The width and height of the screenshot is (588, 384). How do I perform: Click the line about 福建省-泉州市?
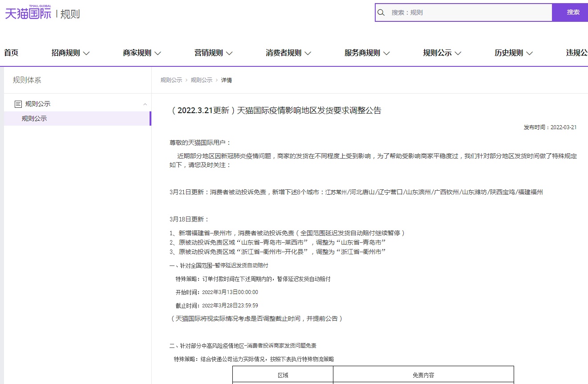[287, 233]
